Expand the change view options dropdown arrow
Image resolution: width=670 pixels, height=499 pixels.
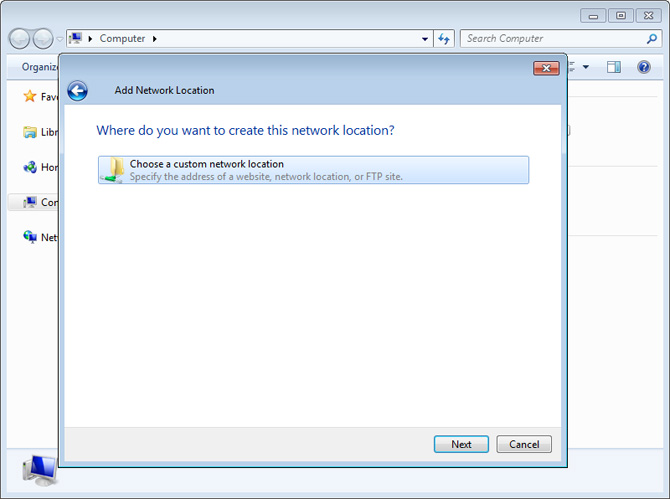(x=586, y=67)
